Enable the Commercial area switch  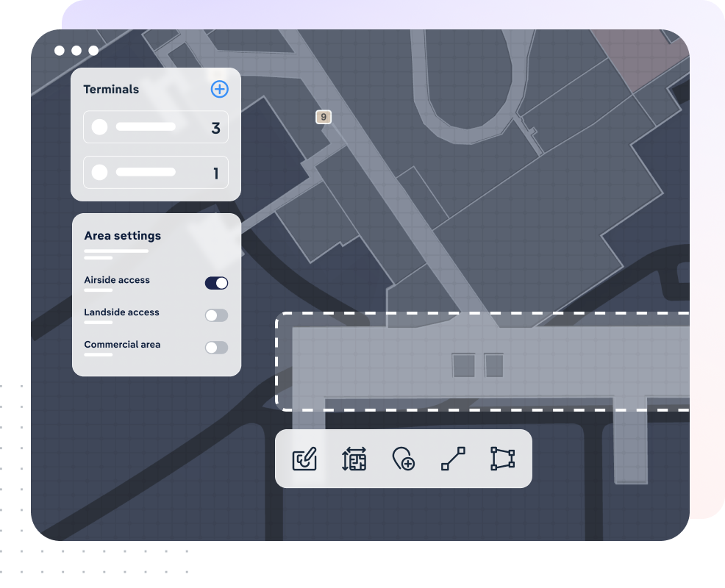(x=216, y=348)
